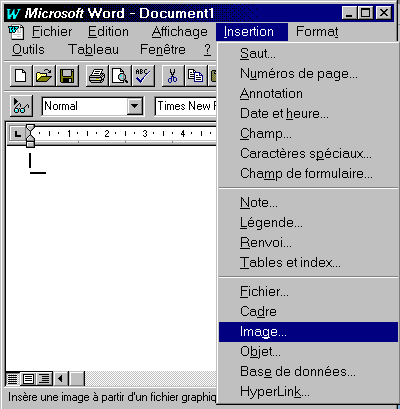Open the Affichage menu

[179, 32]
